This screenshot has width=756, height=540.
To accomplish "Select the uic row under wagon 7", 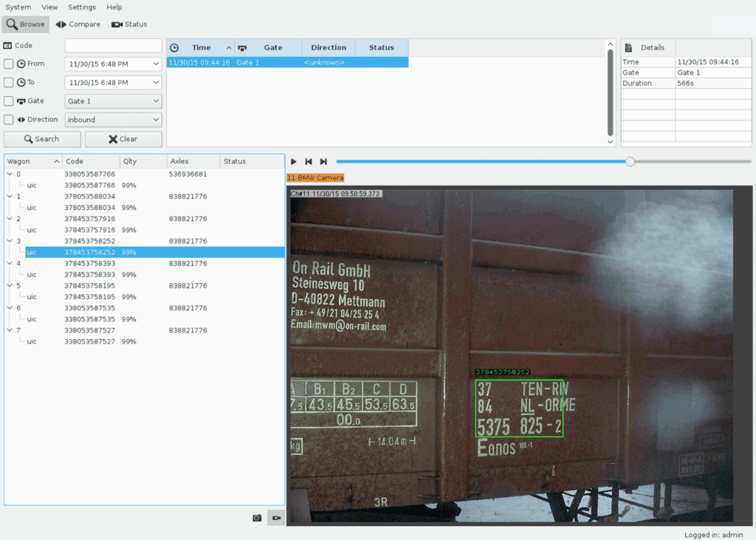I will pyautogui.click(x=155, y=341).
